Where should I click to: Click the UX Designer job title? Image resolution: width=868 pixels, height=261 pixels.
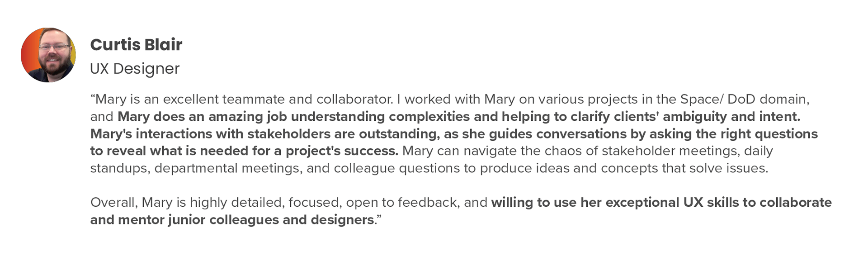135,69
